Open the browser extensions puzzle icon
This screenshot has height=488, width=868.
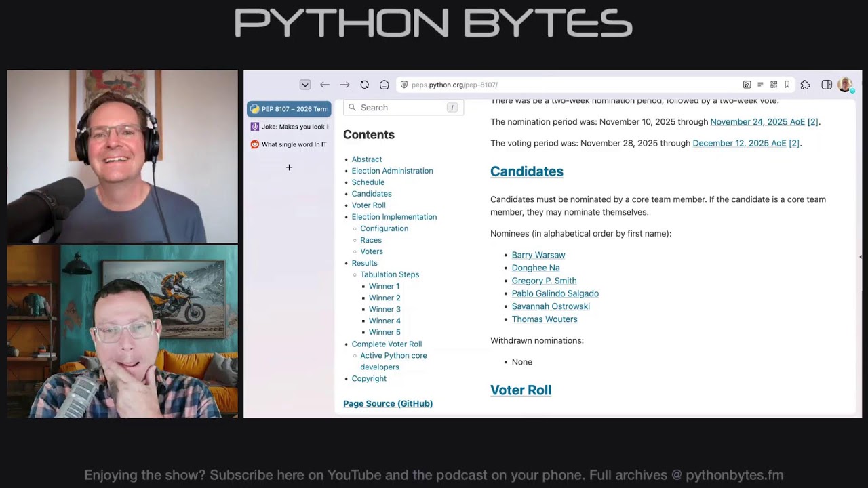806,85
